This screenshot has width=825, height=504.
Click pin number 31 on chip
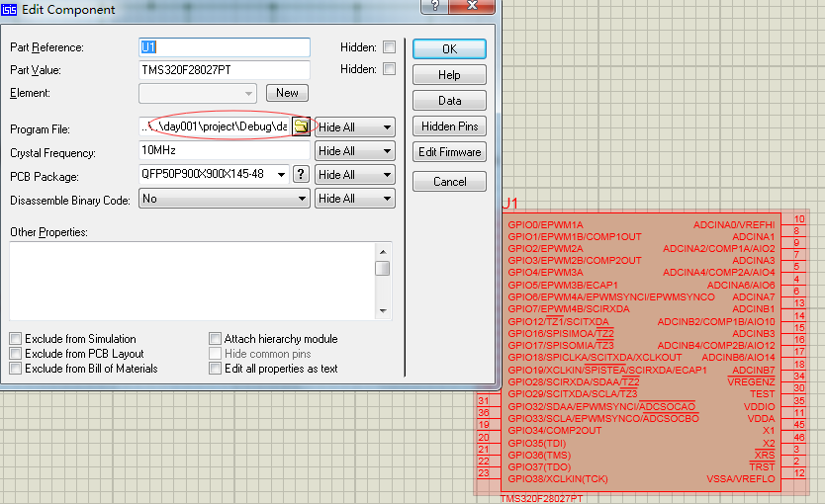click(484, 400)
